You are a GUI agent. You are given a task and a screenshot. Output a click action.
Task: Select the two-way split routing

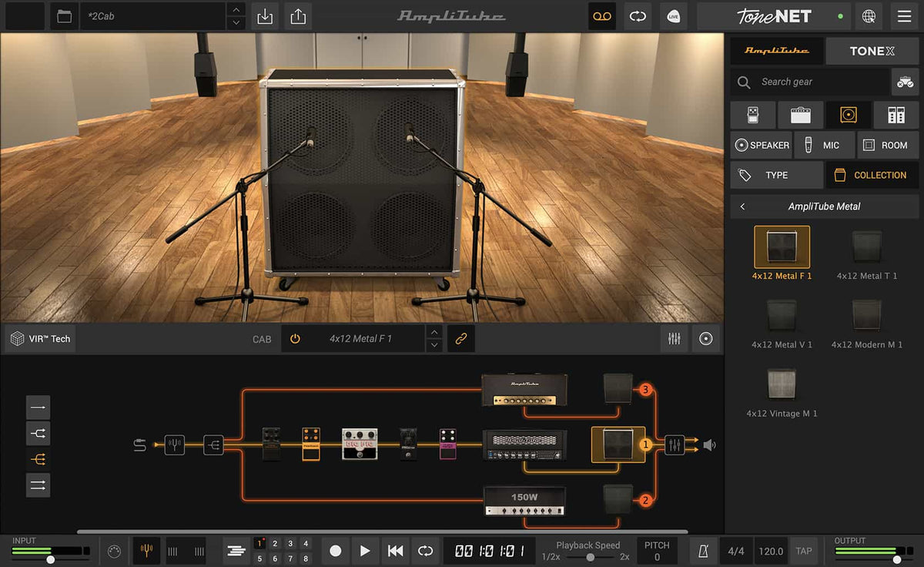click(38, 433)
